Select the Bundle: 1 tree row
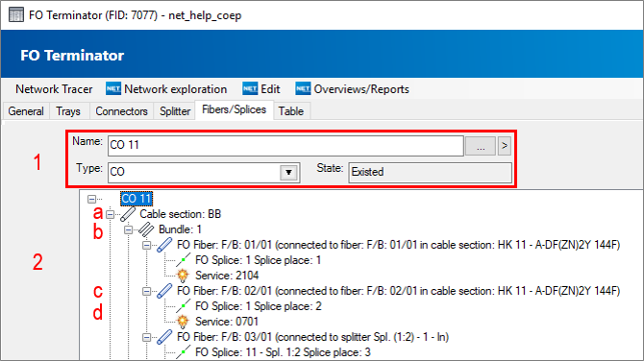 (x=180, y=229)
